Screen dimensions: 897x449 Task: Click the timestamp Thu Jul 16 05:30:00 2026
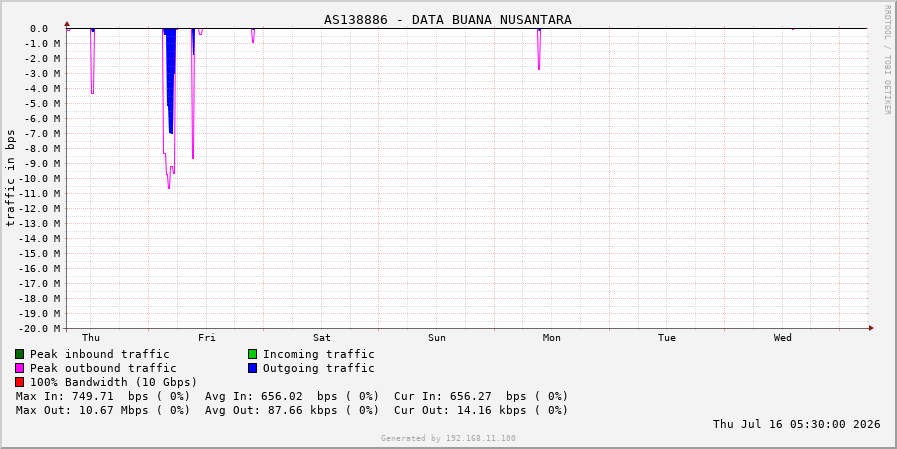[x=796, y=424]
